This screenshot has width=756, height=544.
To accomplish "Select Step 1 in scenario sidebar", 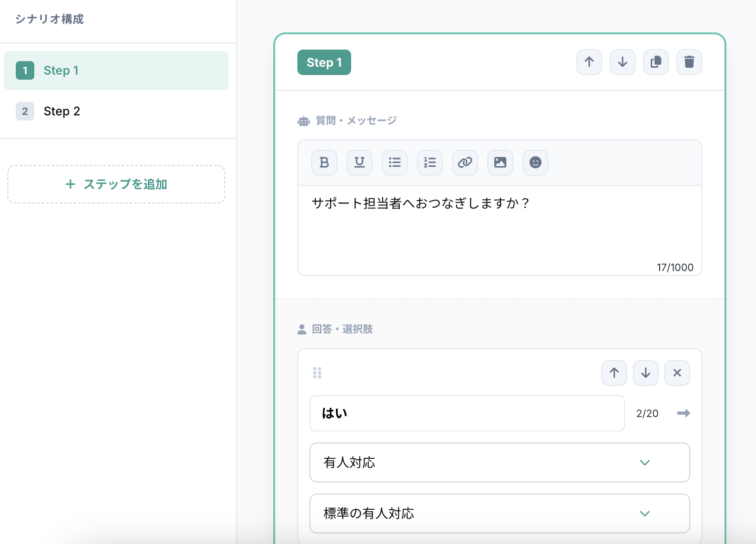I will [116, 70].
